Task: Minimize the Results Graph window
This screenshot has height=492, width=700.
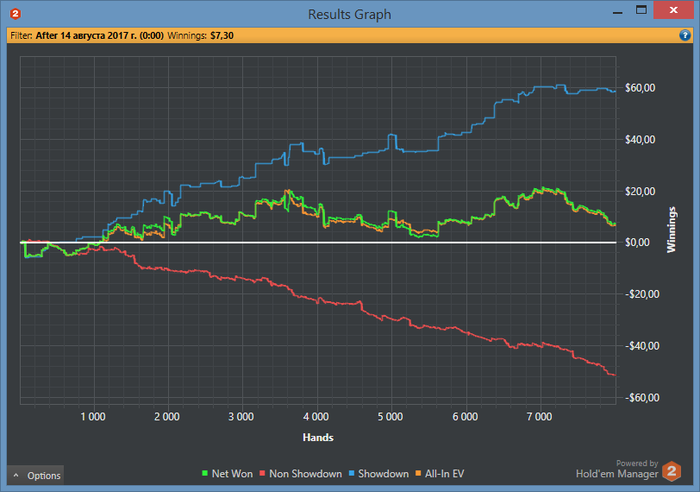Action: point(618,11)
